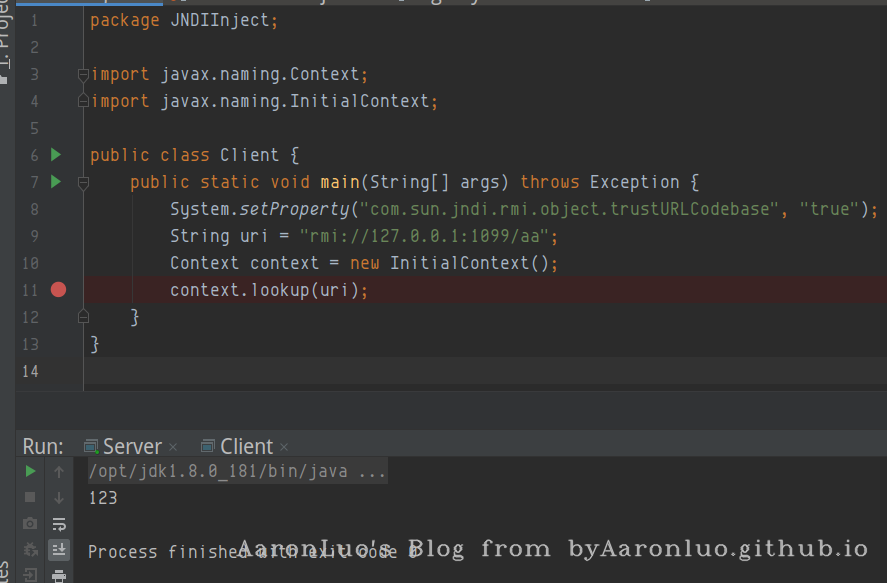Click the camera dump threads icon
The image size is (887, 583).
30,523
